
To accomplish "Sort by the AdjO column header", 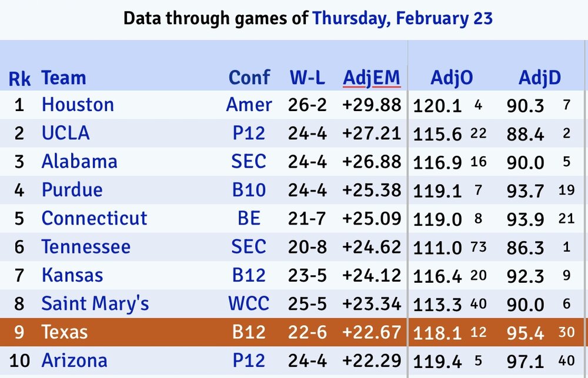I will pyautogui.click(x=452, y=78).
